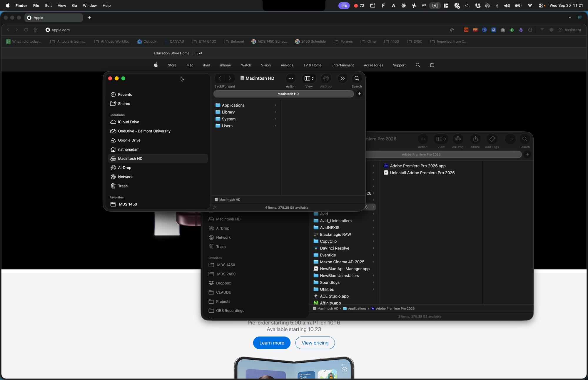
Task: Open Recents in front Finder sidebar
Action: click(x=158, y=94)
